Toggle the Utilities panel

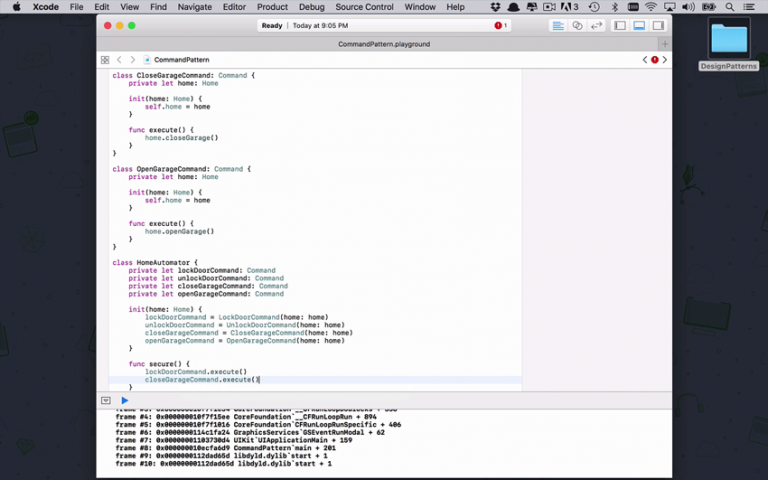658,25
